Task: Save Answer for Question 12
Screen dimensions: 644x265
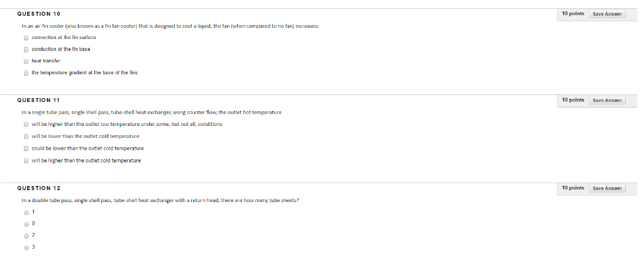Action: 608,188
